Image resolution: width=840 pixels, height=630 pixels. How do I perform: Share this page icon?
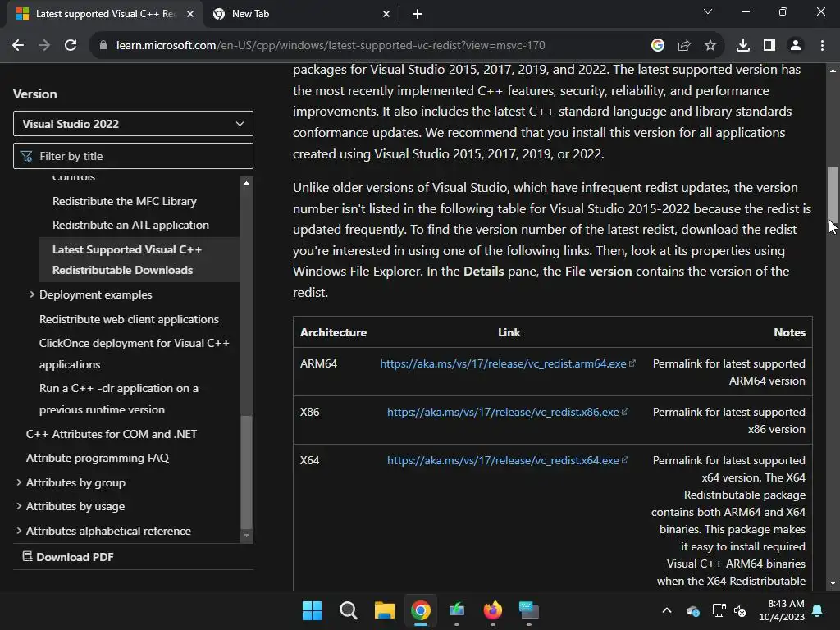[684, 46]
